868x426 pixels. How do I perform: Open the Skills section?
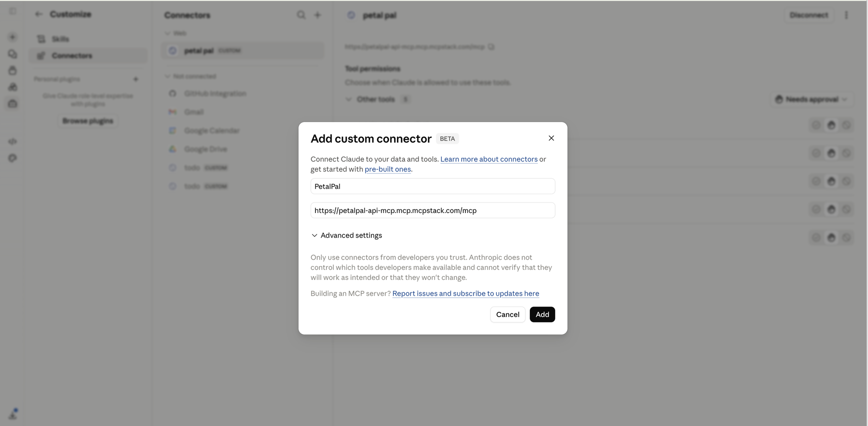click(x=88, y=39)
